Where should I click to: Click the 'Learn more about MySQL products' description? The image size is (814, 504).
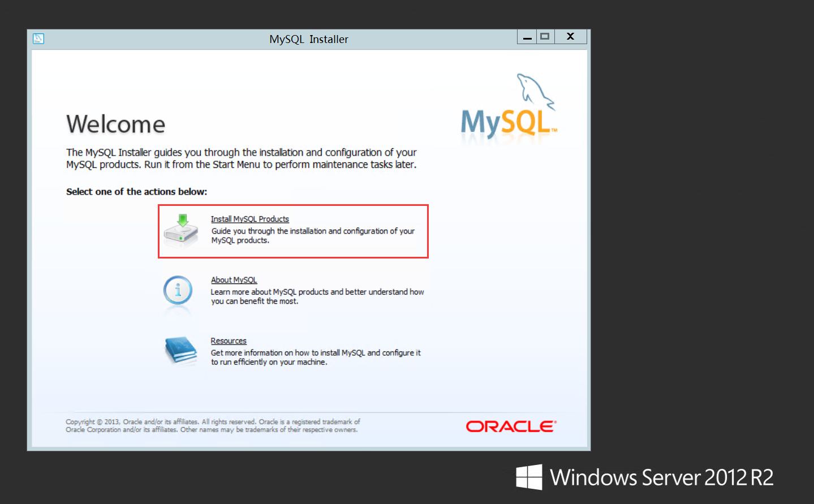pos(317,296)
